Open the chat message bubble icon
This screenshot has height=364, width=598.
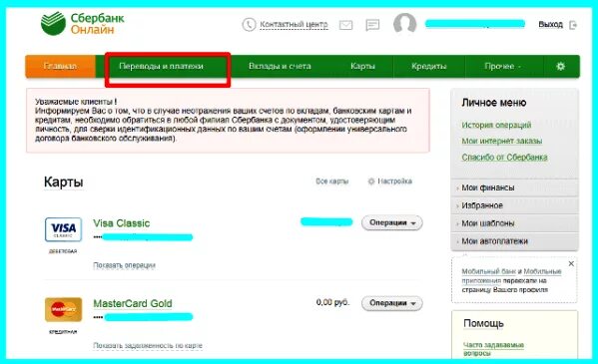tap(372, 25)
